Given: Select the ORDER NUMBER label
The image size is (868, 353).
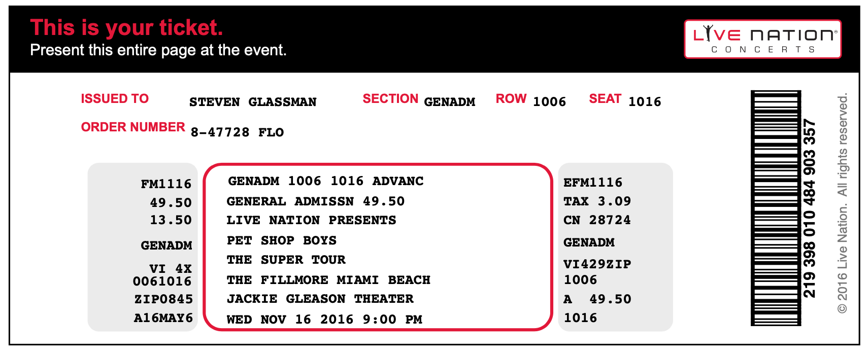Looking at the screenshot, I should pyautogui.click(x=133, y=127).
